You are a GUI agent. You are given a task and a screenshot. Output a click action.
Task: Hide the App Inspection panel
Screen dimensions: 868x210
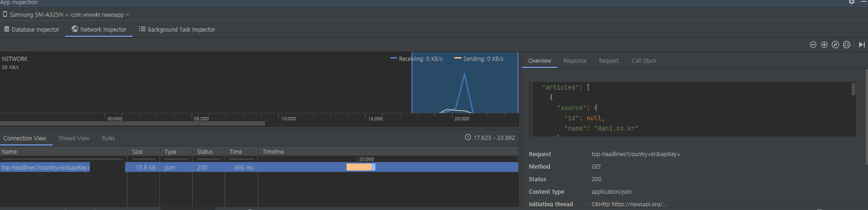864,2
